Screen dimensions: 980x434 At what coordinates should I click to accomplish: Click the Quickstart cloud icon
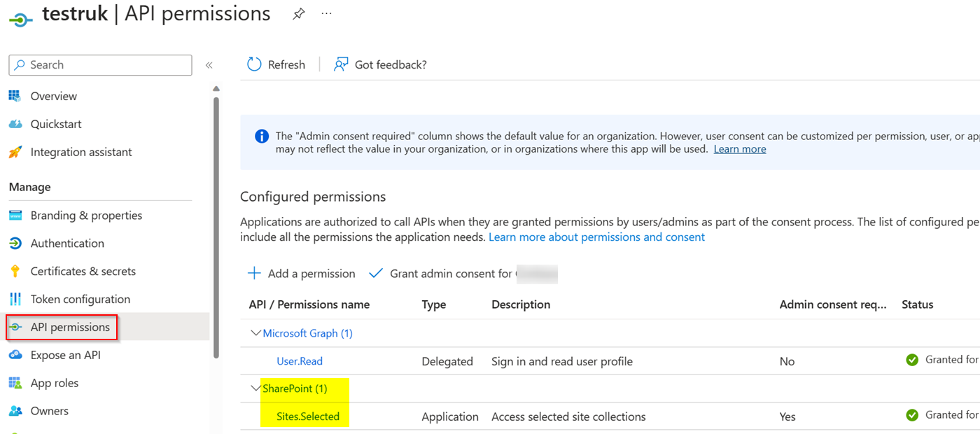pyautogui.click(x=15, y=124)
